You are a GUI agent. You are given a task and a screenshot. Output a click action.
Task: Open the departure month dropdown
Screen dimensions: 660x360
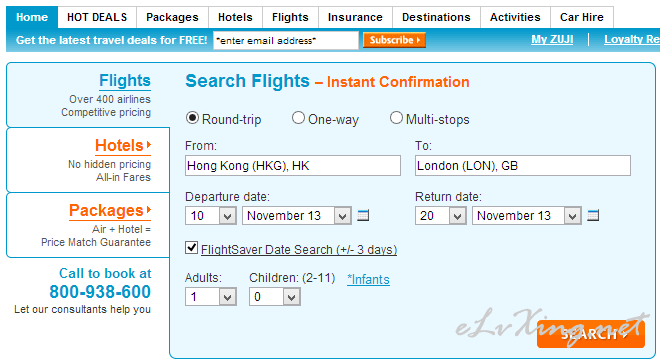(297, 216)
